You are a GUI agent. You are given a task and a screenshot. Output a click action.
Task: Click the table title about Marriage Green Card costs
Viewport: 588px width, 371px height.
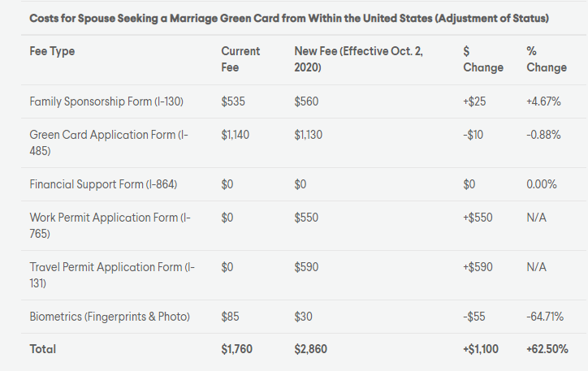click(x=289, y=19)
